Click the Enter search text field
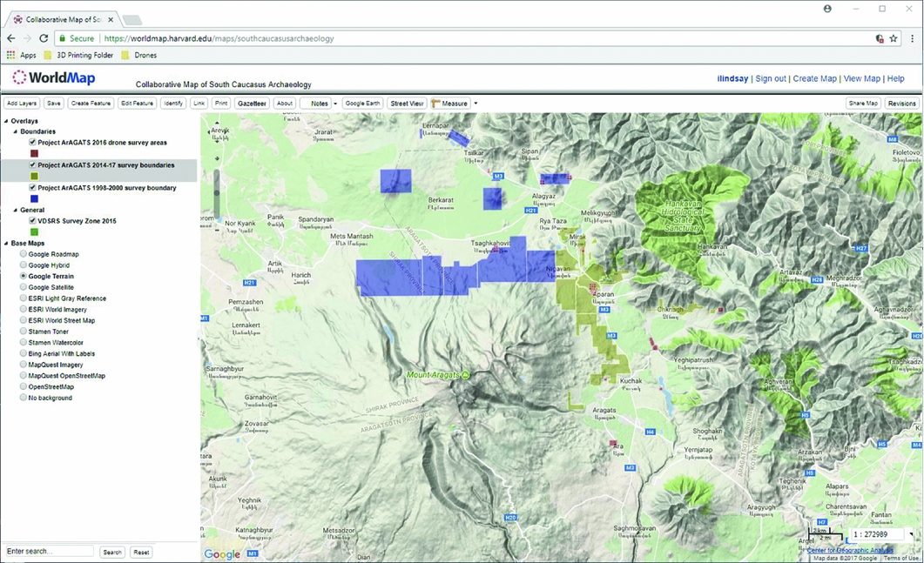The width and height of the screenshot is (924, 563). (x=50, y=552)
